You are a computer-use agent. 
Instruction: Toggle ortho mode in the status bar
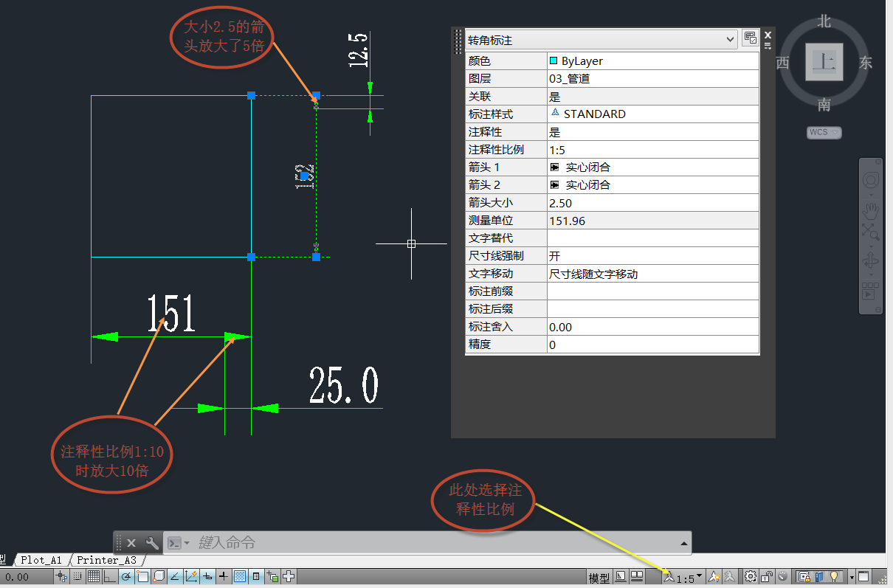pyautogui.click(x=108, y=576)
